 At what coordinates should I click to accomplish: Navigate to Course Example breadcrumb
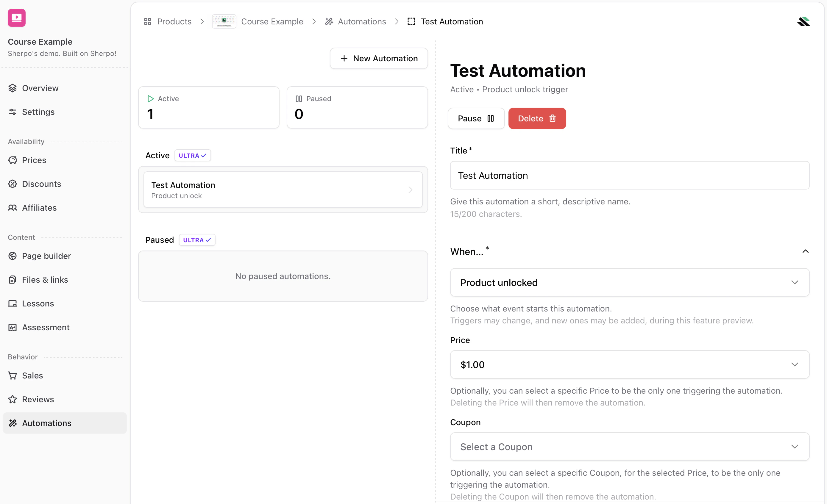(x=272, y=21)
